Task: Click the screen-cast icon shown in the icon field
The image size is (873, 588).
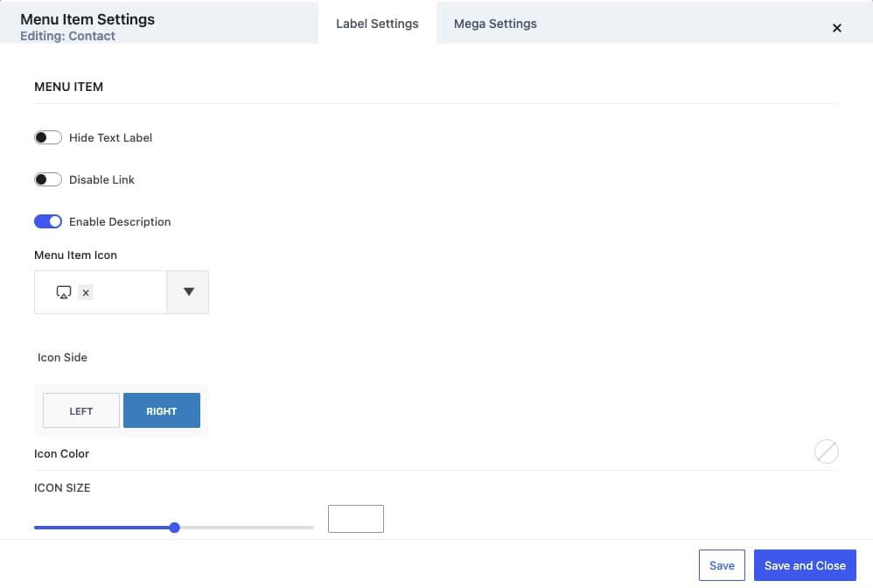Action: point(61,291)
